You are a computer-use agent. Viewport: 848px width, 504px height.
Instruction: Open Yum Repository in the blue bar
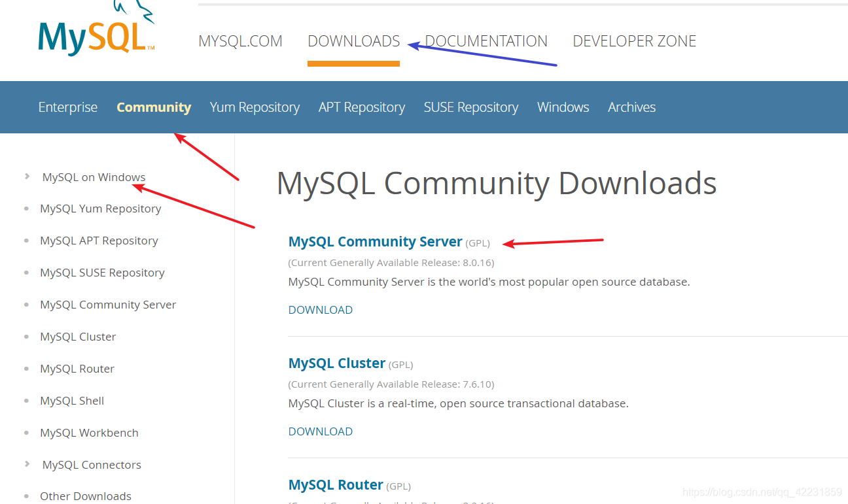click(255, 107)
